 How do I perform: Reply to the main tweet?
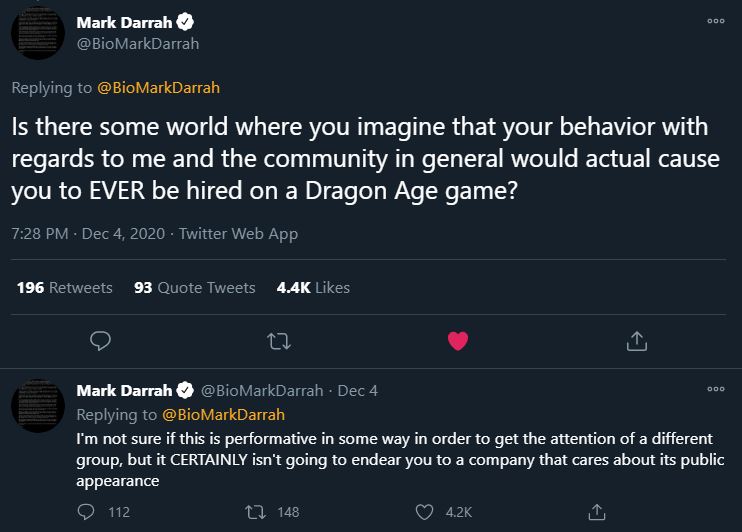(x=99, y=341)
